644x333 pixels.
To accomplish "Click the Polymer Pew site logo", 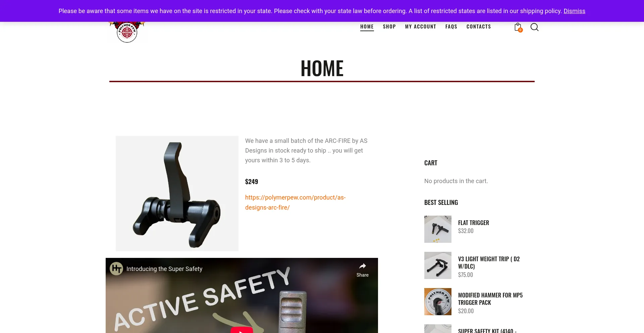I will (x=127, y=32).
